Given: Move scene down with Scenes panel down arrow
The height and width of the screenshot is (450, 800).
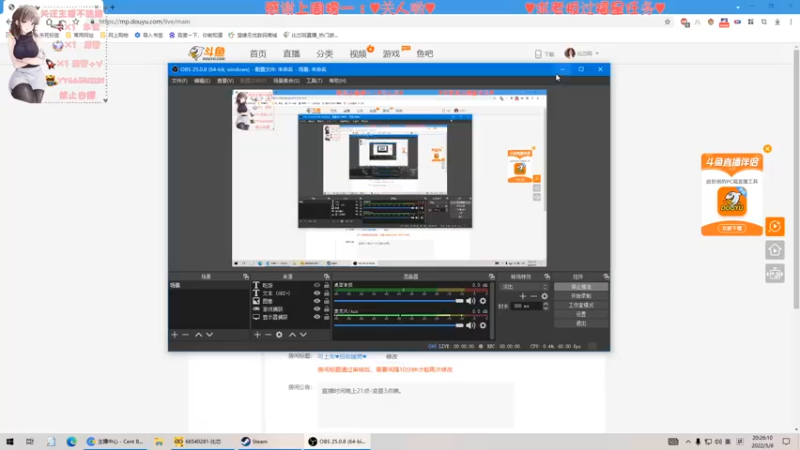Looking at the screenshot, I should tap(209, 335).
